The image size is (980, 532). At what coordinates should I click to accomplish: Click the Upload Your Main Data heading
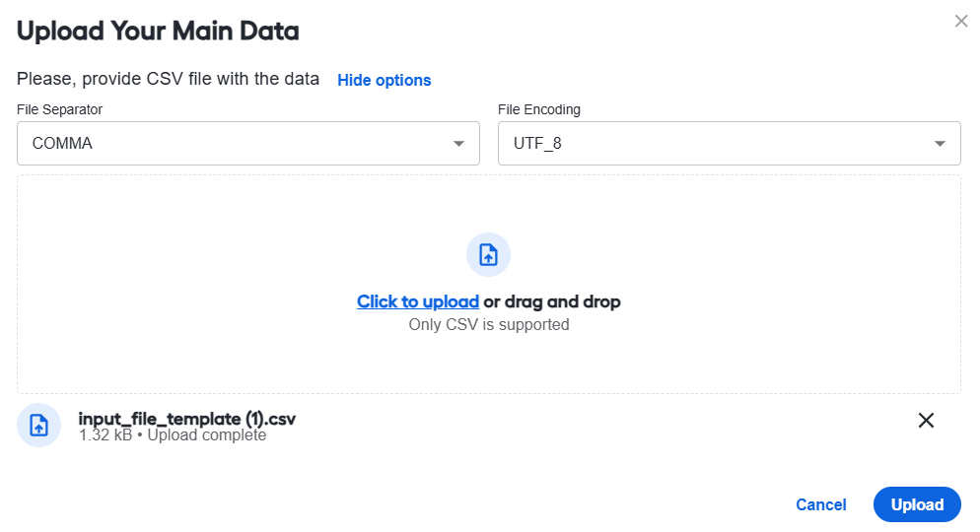(158, 31)
